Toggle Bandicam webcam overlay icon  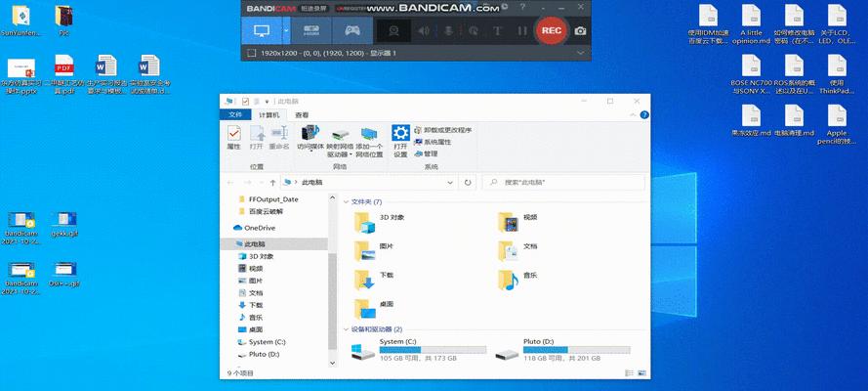393,31
